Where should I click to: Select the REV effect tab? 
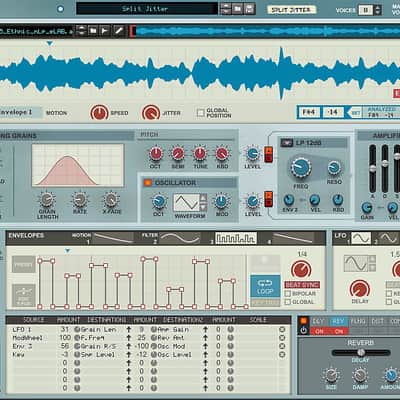point(338,321)
